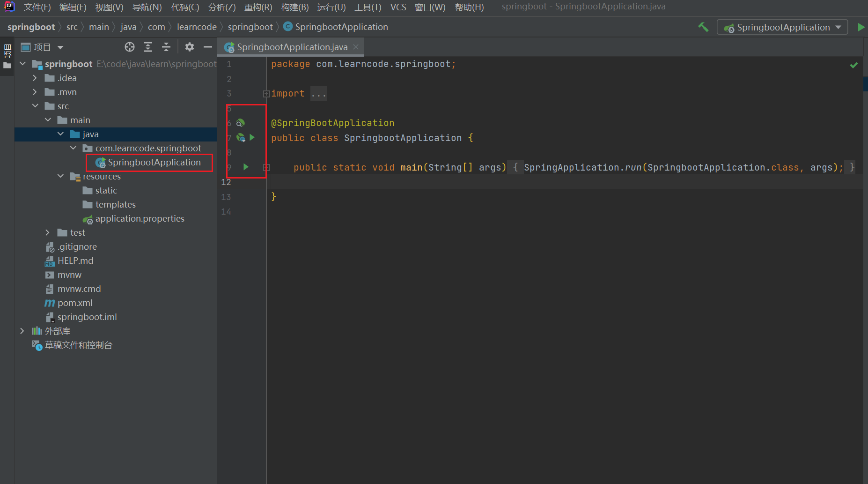Open the 编辑(E) menu

coord(73,7)
